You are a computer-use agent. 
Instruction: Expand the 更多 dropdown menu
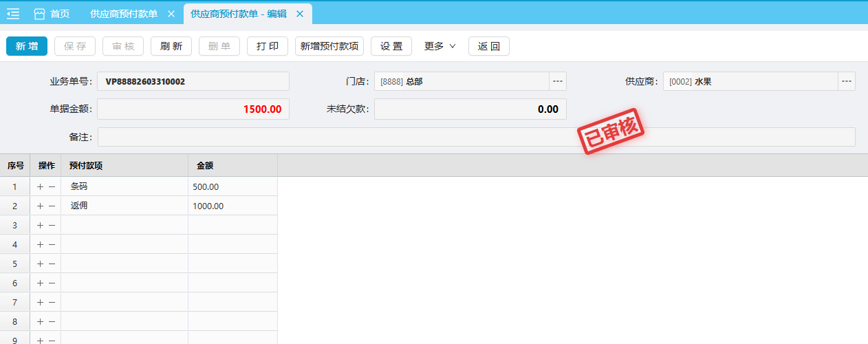pyautogui.click(x=440, y=46)
